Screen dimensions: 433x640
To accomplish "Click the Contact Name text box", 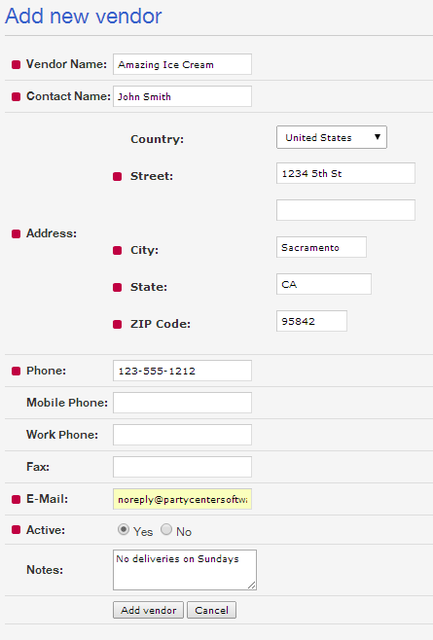I will 182,96.
